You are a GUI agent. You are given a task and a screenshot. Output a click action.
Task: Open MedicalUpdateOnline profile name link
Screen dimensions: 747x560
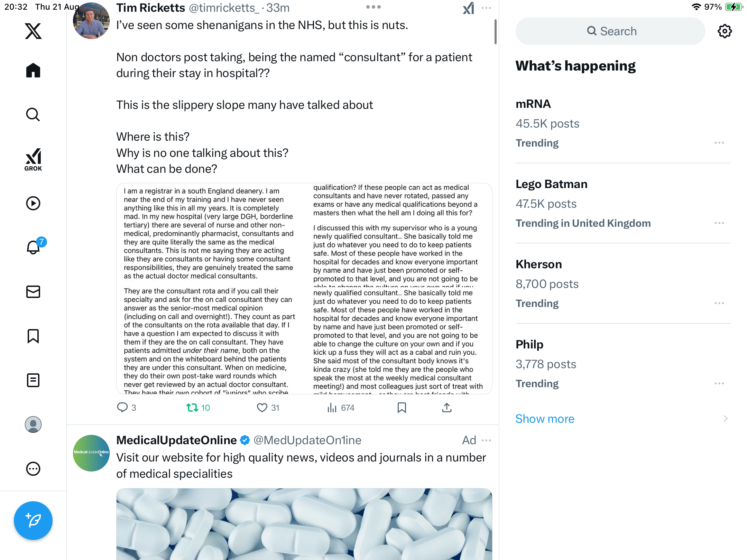[176, 440]
